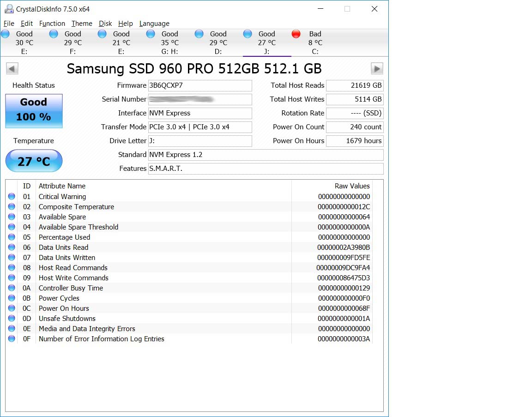Image resolution: width=532 pixels, height=417 pixels.
Task: Go to the previous disk with left arrow
Action: pos(12,68)
